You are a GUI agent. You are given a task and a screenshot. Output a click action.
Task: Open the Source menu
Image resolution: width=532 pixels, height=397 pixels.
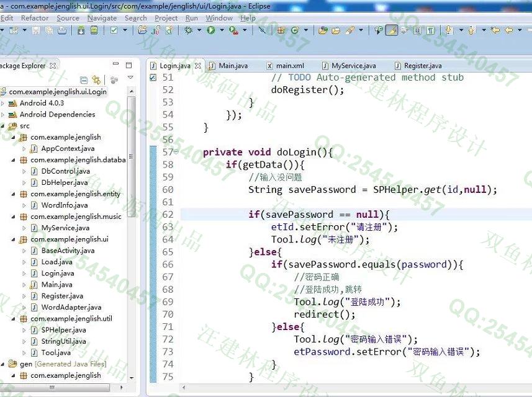[x=68, y=18]
